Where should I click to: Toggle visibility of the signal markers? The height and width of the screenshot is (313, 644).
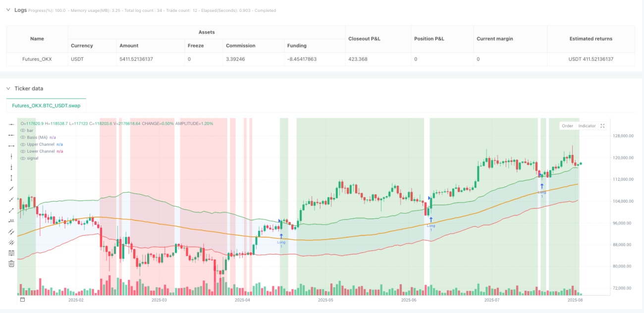click(23, 158)
